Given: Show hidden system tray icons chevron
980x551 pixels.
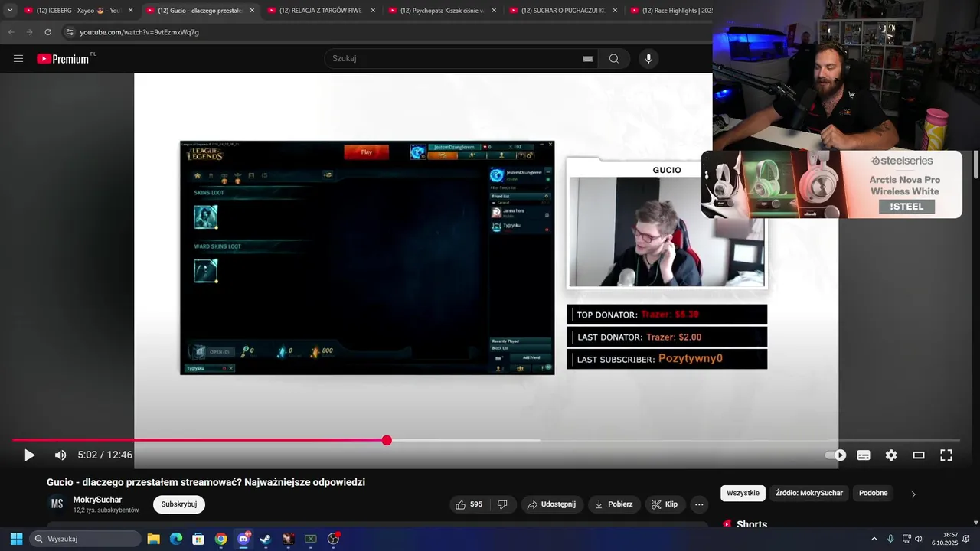Looking at the screenshot, I should tap(874, 539).
